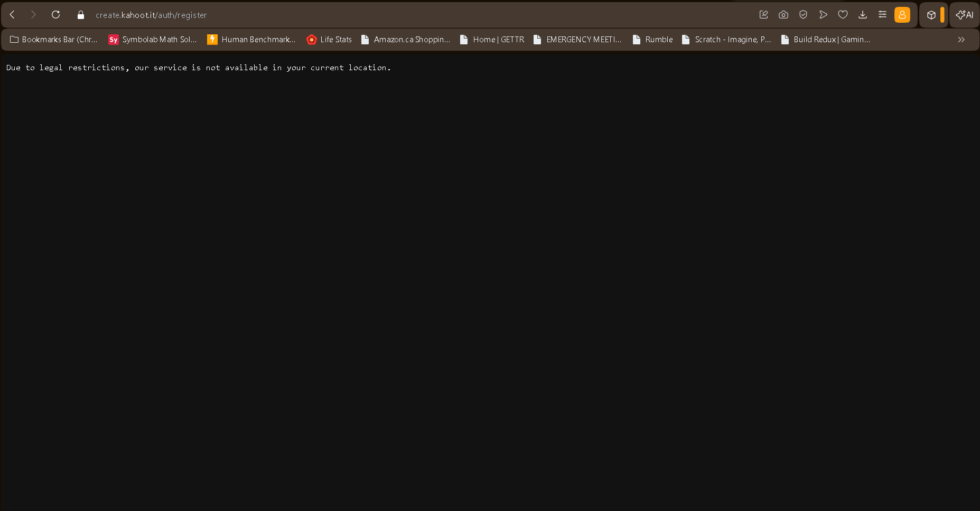Open the Symbolab Math Solver bookmark
980x511 pixels.
tap(153, 40)
